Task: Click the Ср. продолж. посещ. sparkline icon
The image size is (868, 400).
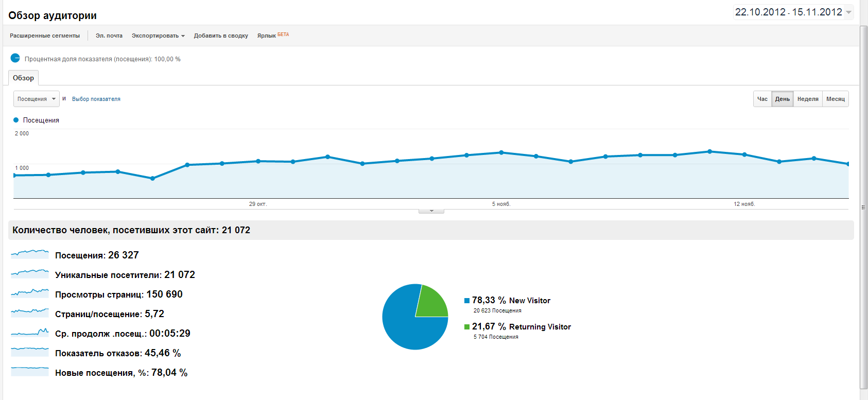Action: pos(30,333)
